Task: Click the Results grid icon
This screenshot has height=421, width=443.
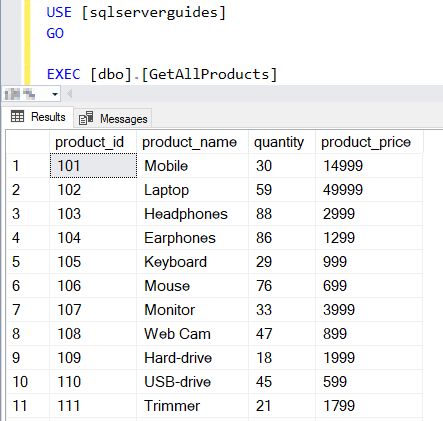Action: [x=17, y=116]
